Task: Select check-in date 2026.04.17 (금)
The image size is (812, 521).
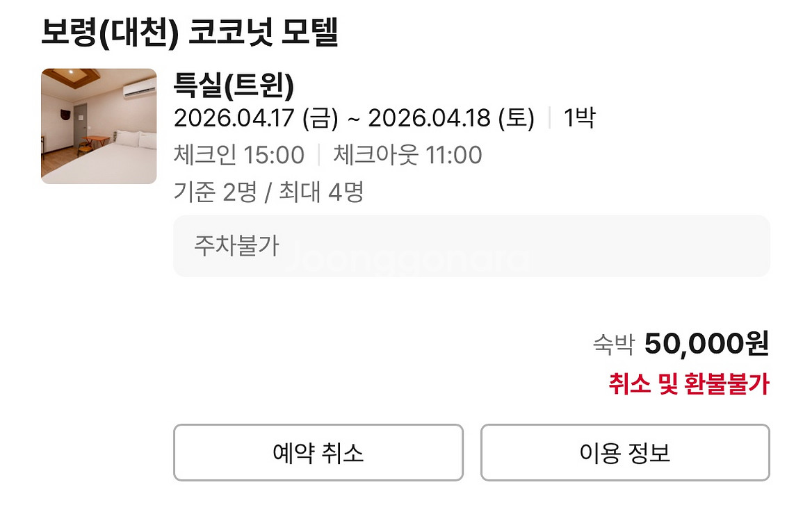Action: 255,119
